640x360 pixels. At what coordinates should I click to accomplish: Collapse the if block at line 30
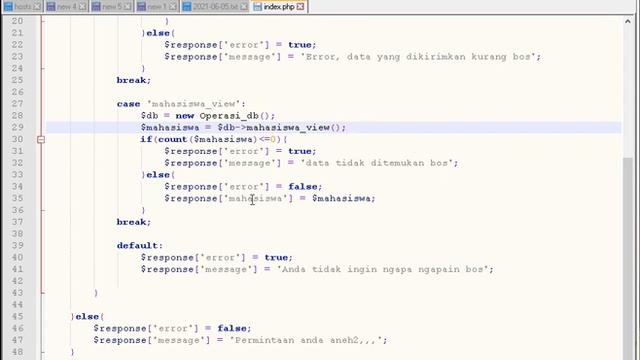pos(41,140)
